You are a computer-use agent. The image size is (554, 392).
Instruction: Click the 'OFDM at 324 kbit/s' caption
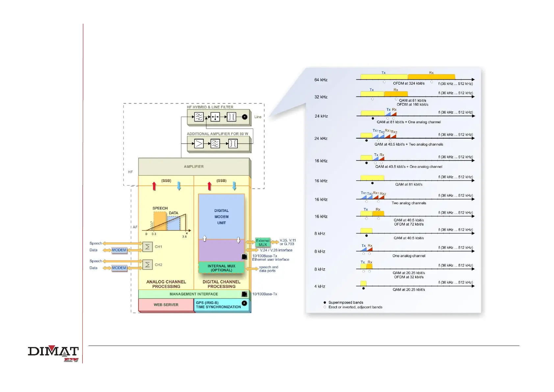coord(409,83)
